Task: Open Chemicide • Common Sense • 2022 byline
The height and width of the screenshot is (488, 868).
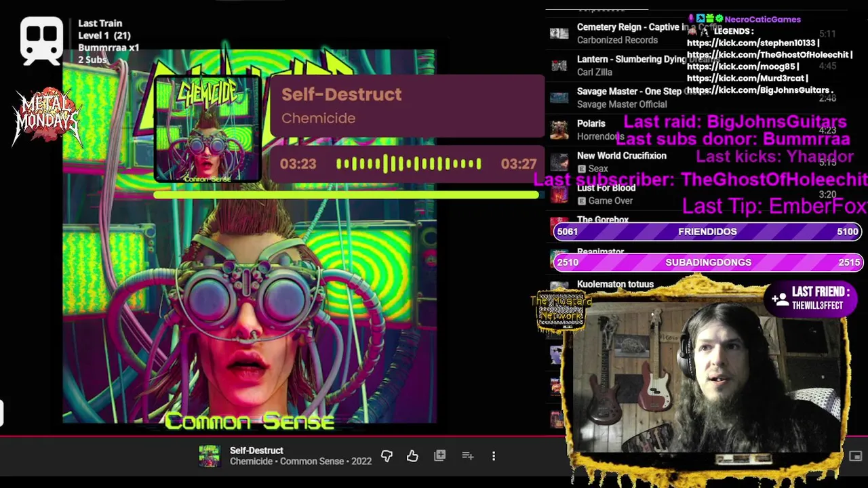Action: 300,462
